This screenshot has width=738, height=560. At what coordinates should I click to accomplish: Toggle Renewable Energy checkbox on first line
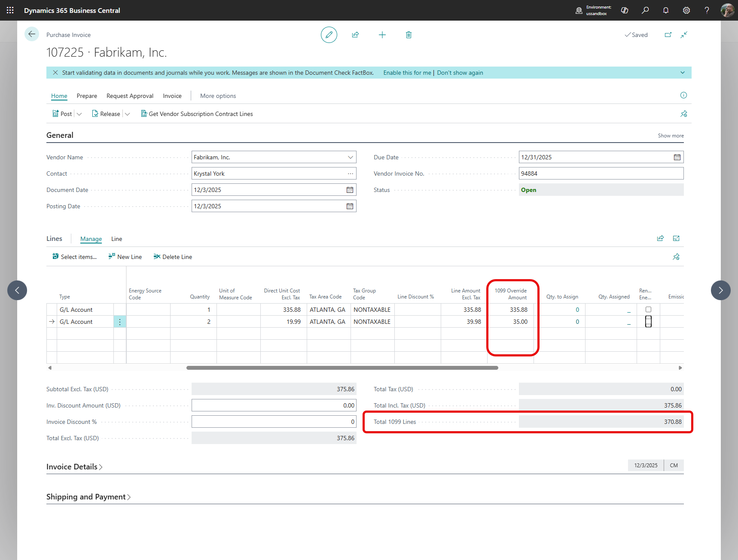pyautogui.click(x=648, y=310)
